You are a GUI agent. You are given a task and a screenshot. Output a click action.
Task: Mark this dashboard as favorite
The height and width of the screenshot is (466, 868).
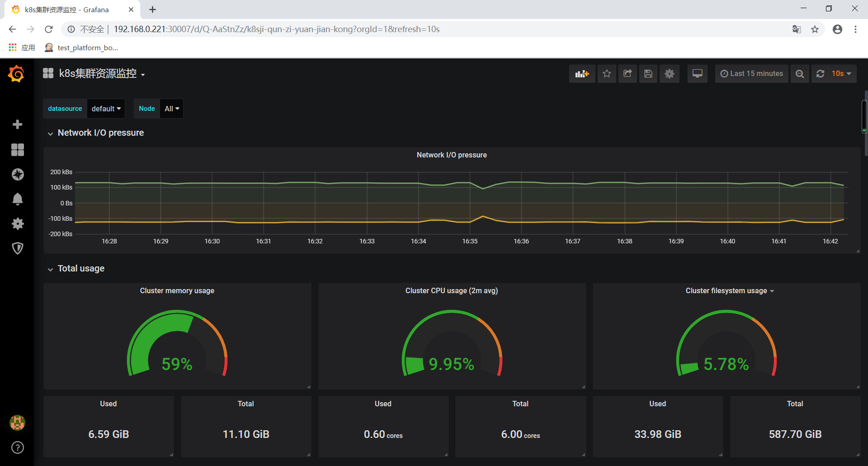point(607,73)
